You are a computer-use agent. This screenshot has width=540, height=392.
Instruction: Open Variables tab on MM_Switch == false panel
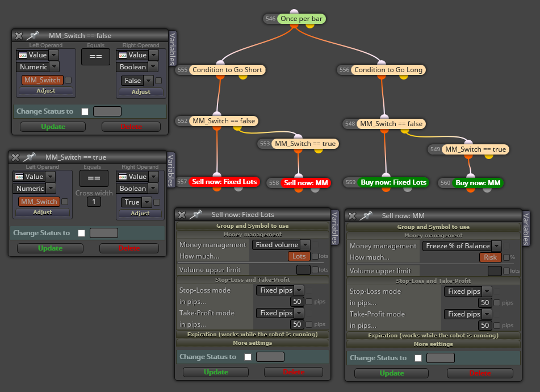(172, 48)
